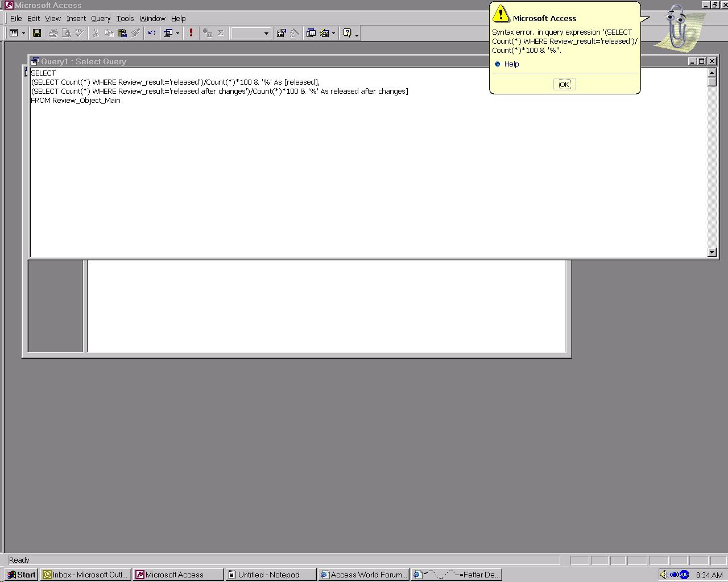Click the Database Window icon
This screenshot has height=582, width=728.
coord(311,33)
